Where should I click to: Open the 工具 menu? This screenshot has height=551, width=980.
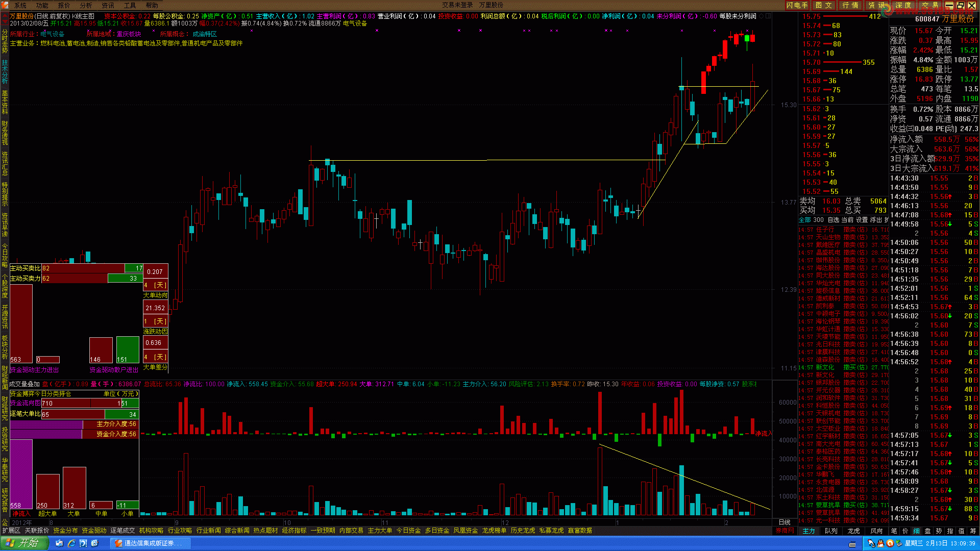tap(130, 5)
